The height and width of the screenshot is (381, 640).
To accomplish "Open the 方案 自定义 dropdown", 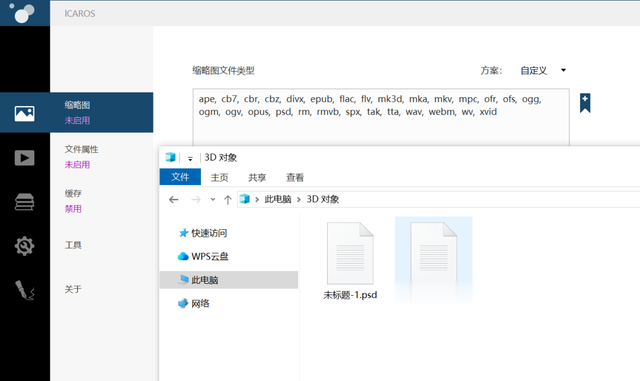I will coord(543,70).
